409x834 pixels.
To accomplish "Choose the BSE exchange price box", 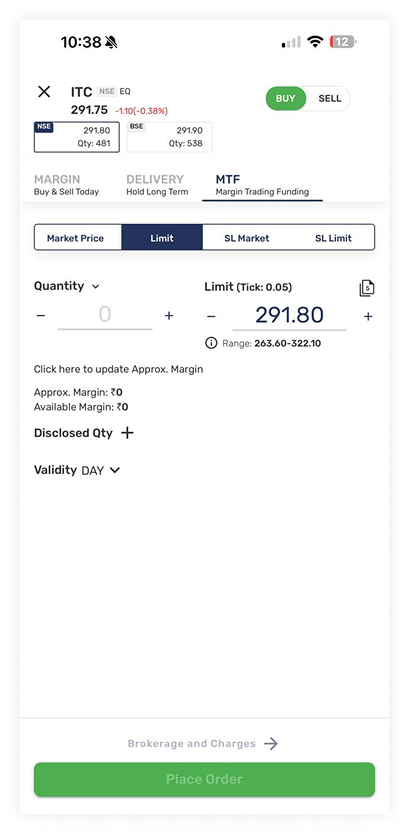I will point(169,137).
